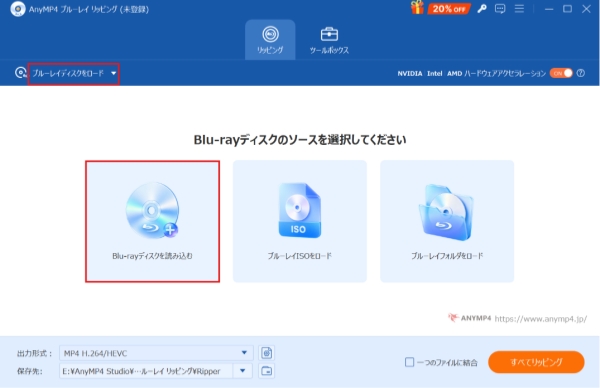Image resolution: width=600 pixels, height=388 pixels.
Task: Click the Blu-rayディスクのソースを選択してください heading
Action: [300, 140]
